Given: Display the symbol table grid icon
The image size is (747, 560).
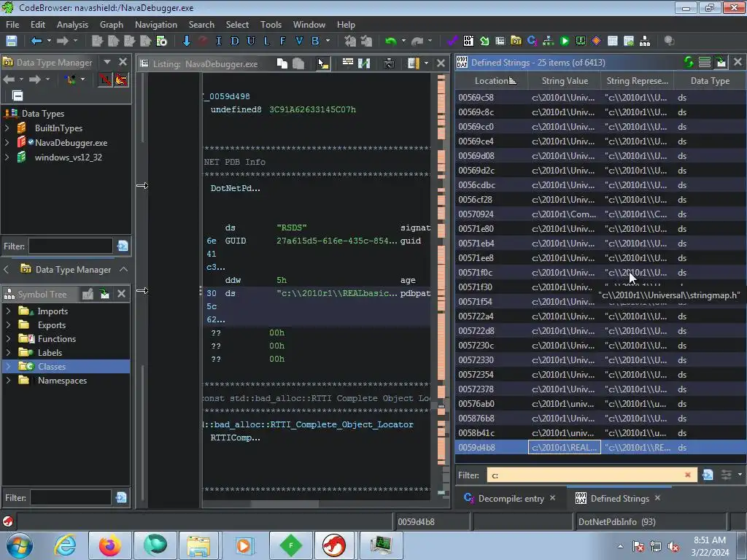Looking at the screenshot, I should tap(613, 41).
